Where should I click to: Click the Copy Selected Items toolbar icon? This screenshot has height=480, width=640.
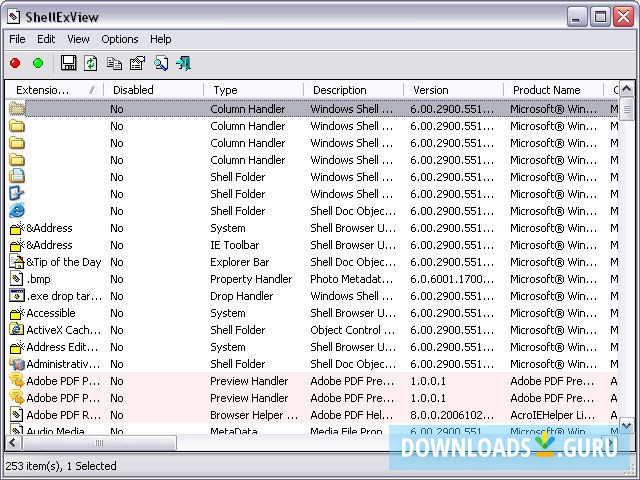tap(114, 63)
